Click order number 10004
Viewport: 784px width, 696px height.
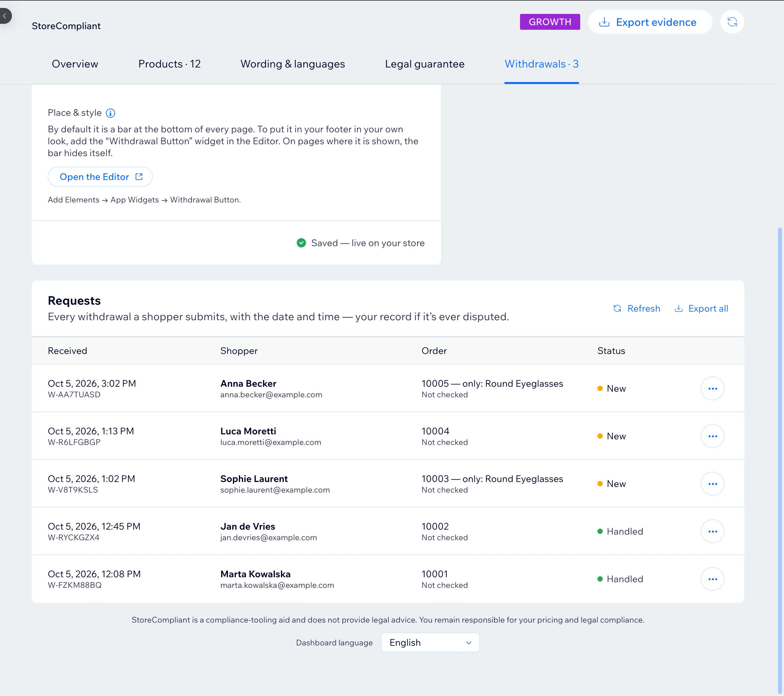click(x=435, y=431)
